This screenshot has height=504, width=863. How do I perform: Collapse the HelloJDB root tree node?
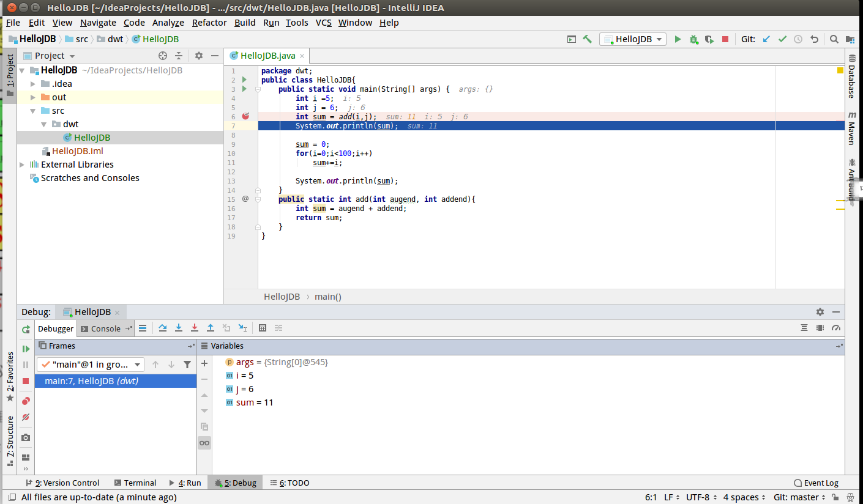[23, 70]
